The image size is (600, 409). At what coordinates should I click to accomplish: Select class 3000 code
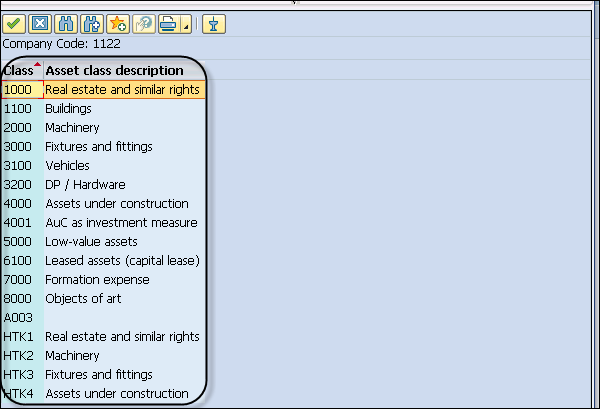click(18, 147)
